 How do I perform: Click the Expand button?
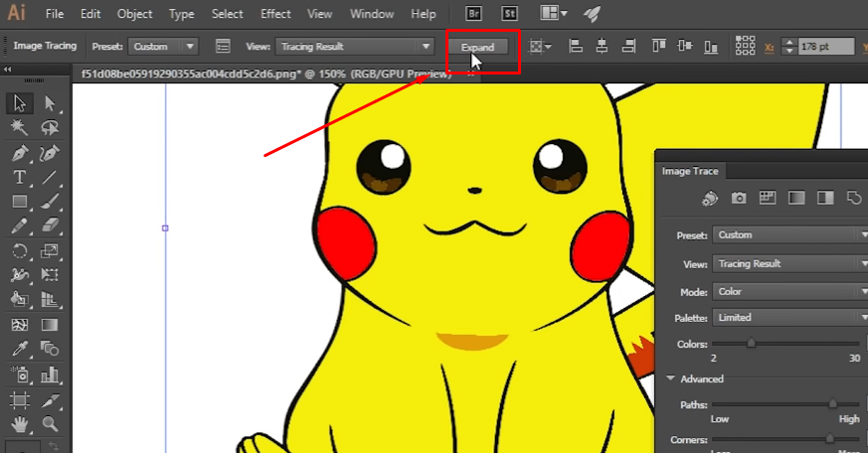point(477,47)
